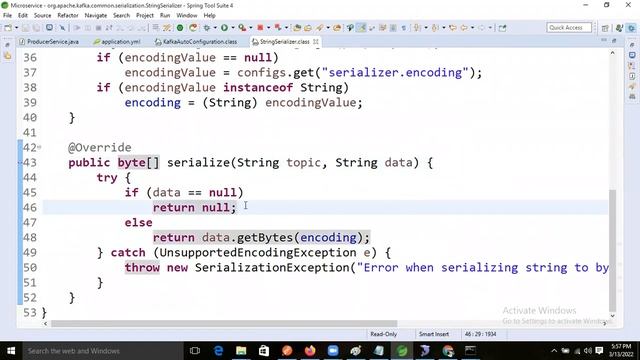This screenshot has height=360, width=640.
Task: Open the File menu
Action: coord(7,15)
